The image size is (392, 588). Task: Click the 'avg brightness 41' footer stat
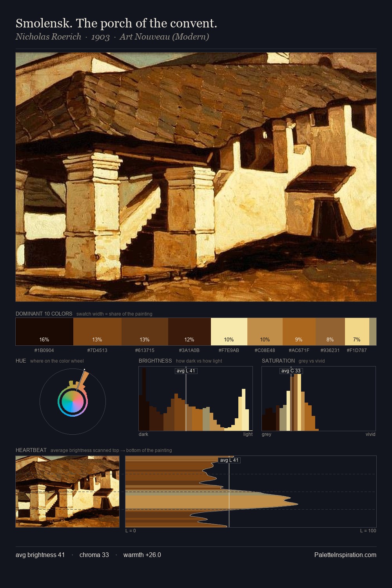pyautogui.click(x=40, y=555)
